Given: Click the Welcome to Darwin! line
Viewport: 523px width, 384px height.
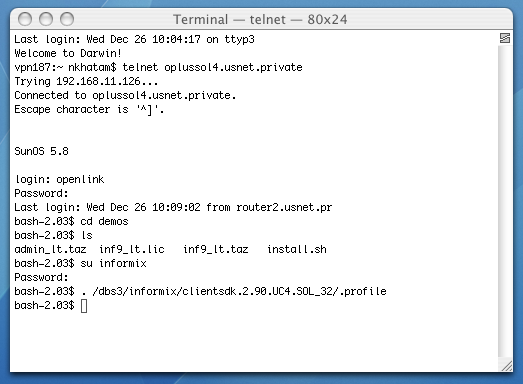Looking at the screenshot, I should [68, 53].
